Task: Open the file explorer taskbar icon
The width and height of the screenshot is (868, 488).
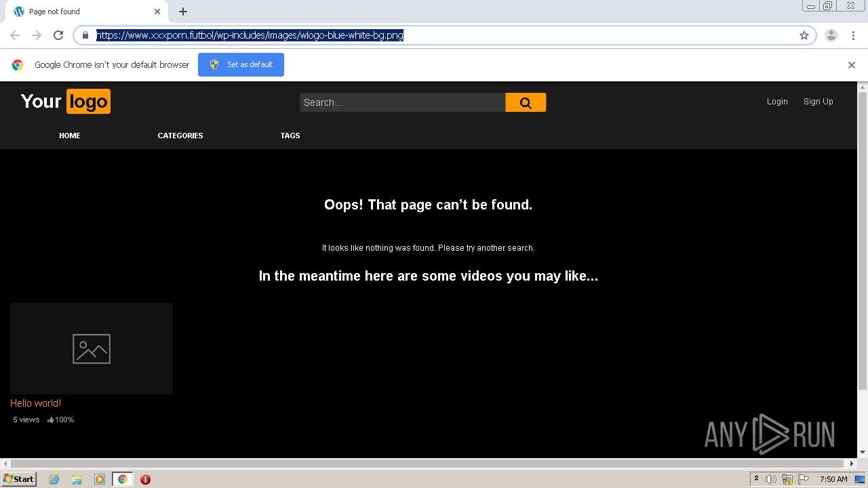Action: (77, 479)
